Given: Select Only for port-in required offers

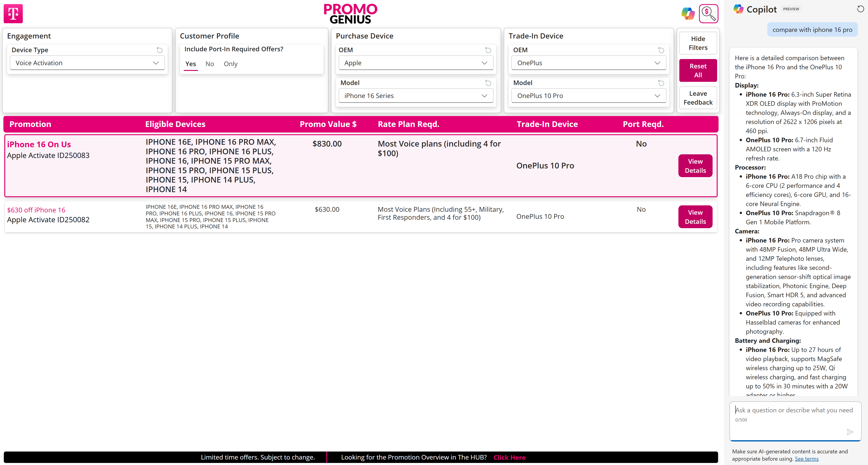Looking at the screenshot, I should [230, 64].
